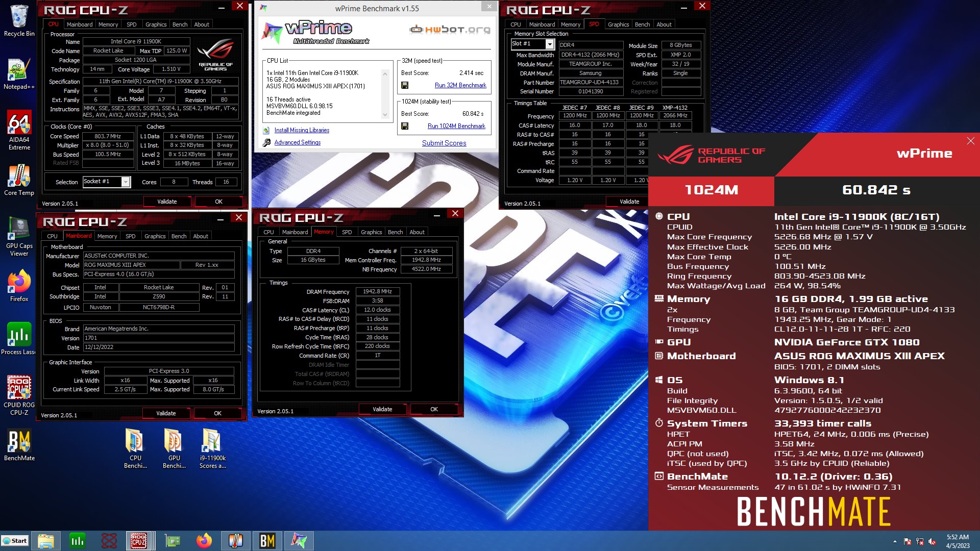Click the BenchMate desktop shortcut
Screen dimensions: 980x551
coord(19,445)
